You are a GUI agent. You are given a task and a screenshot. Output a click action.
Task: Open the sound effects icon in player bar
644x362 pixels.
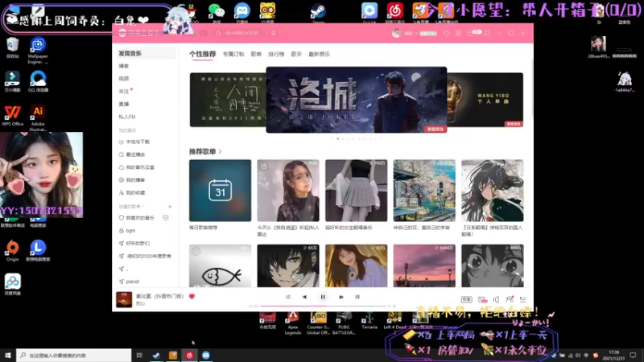(482, 299)
